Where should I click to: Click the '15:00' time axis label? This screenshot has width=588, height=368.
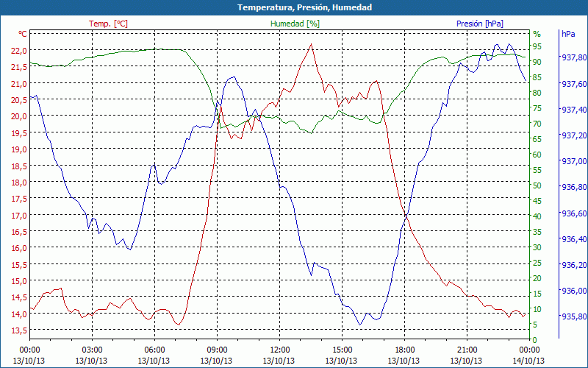(x=342, y=350)
